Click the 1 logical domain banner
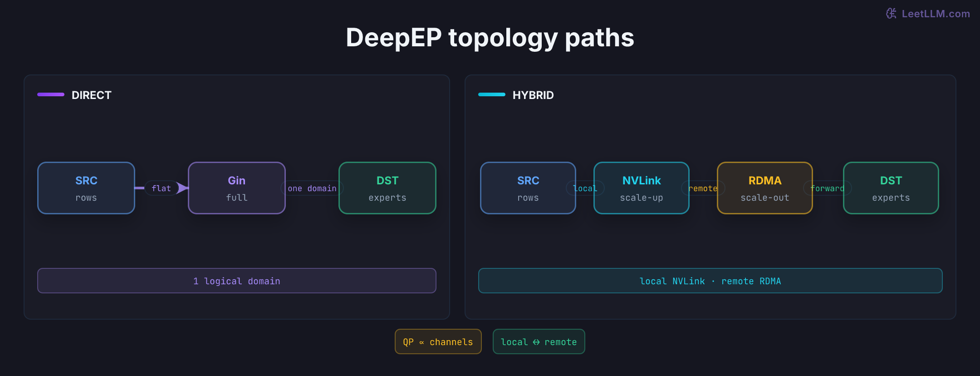This screenshot has width=980, height=376. (x=237, y=281)
